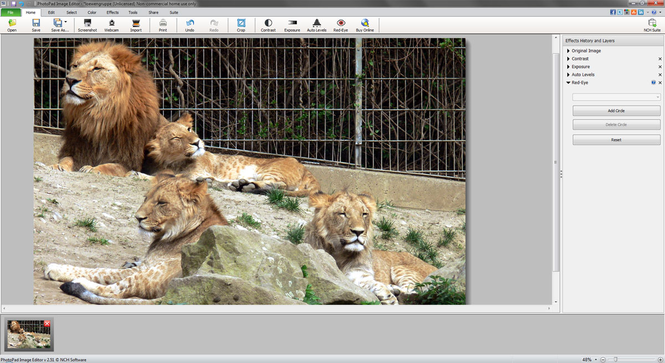Click the horizontal scrollbar below the canvas
This screenshot has height=363, width=665.
pos(276,308)
